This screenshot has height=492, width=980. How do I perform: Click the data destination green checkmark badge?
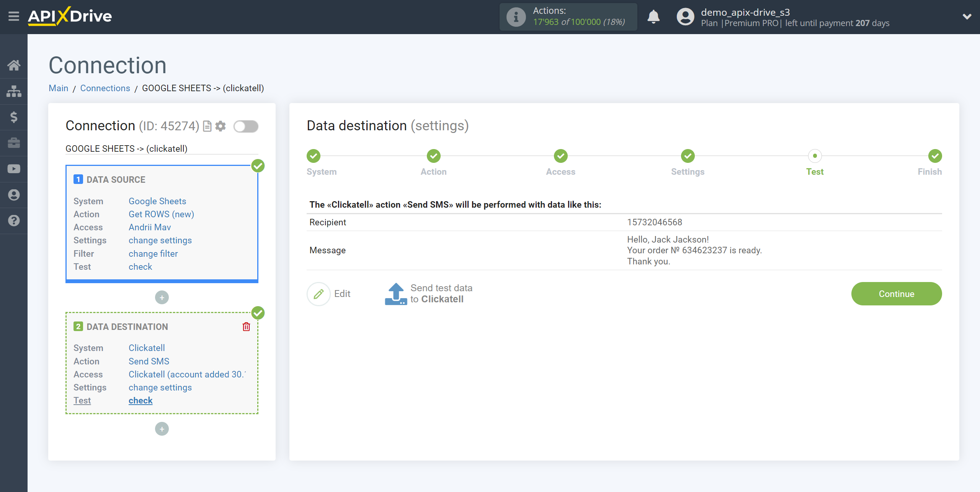coord(258,313)
